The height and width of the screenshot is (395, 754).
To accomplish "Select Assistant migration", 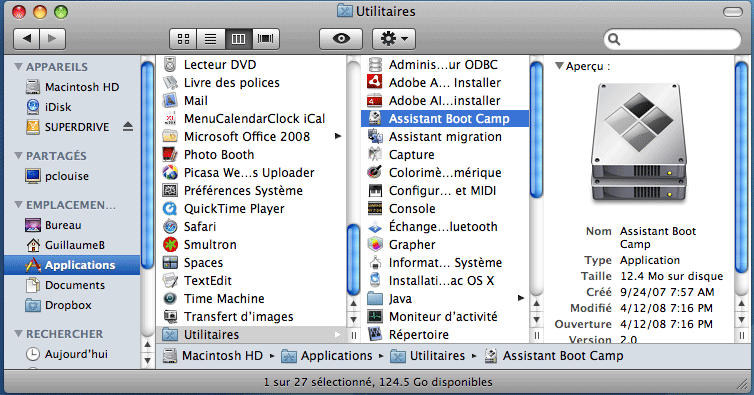I will coord(445,137).
